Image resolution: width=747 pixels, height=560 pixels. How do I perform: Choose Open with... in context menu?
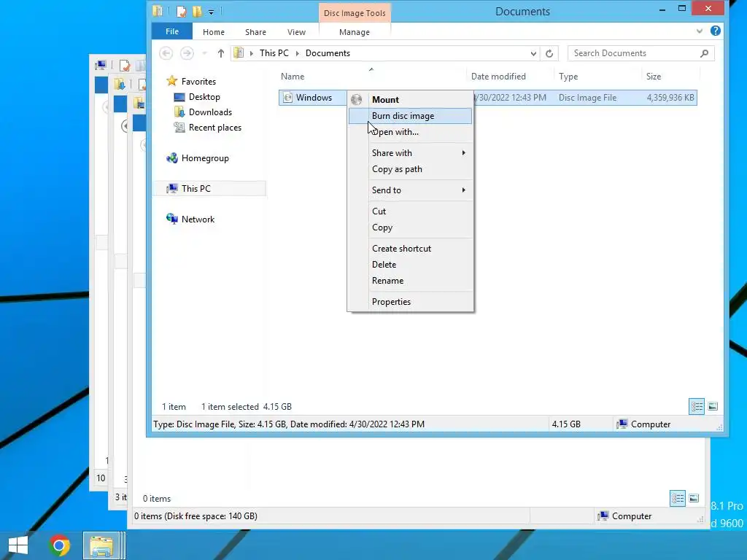(411, 132)
